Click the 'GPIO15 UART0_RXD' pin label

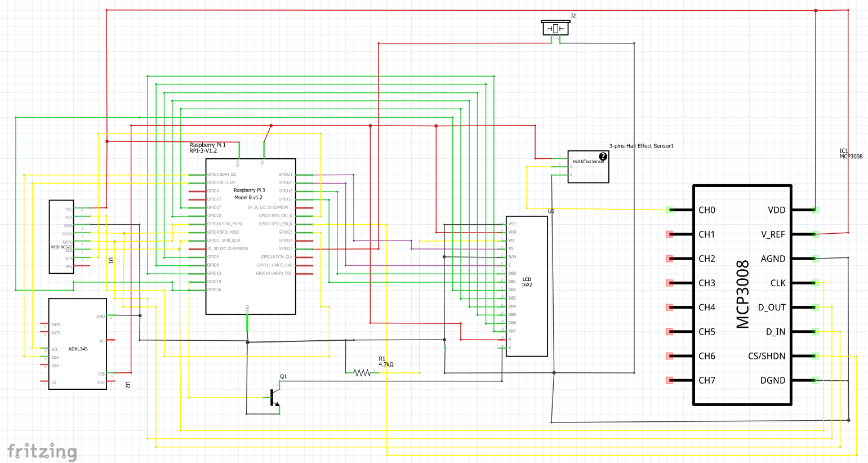click(x=274, y=265)
